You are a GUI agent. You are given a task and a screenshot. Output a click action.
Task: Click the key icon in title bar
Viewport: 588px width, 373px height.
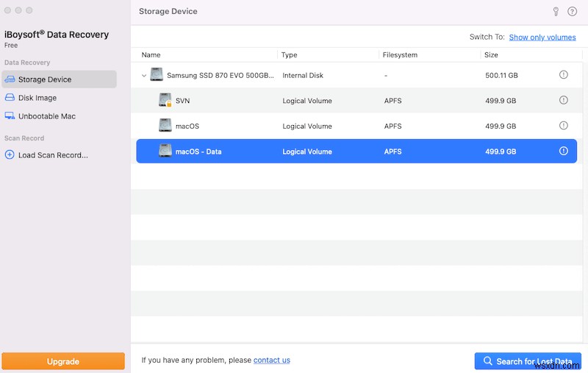pyautogui.click(x=556, y=12)
